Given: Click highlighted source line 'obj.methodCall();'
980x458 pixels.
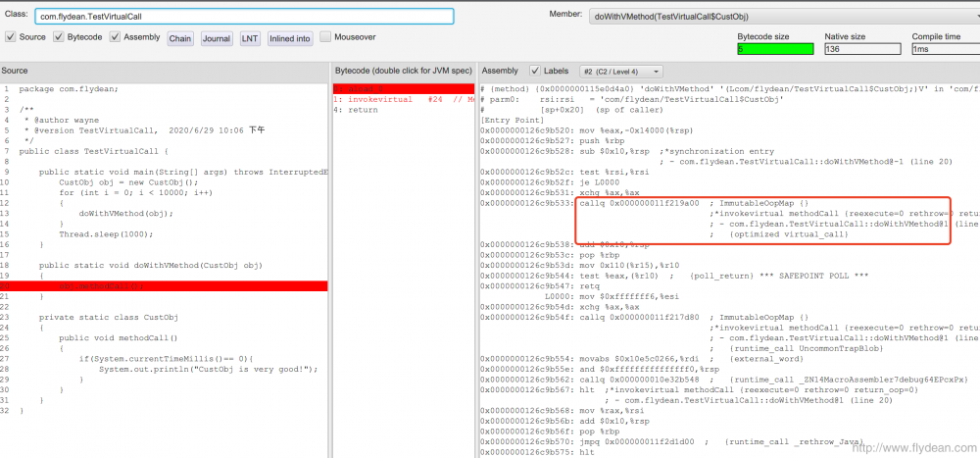Looking at the screenshot, I should 164,286.
